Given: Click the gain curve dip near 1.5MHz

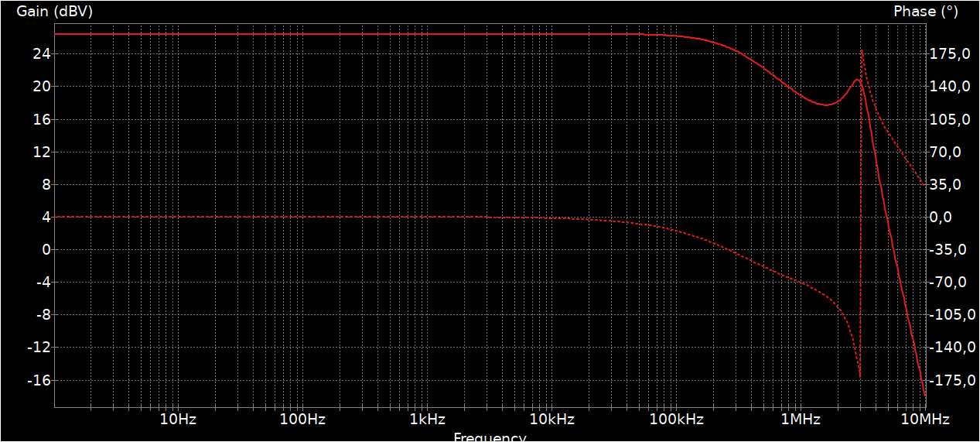Looking at the screenshot, I should (826, 105).
